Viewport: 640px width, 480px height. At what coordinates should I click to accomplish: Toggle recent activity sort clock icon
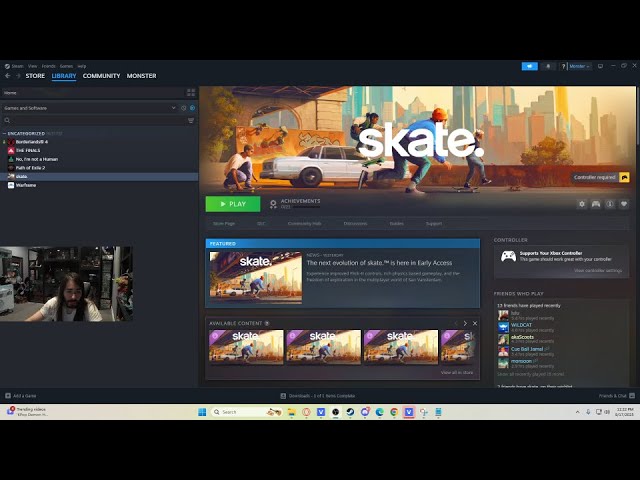pyautogui.click(x=183, y=108)
